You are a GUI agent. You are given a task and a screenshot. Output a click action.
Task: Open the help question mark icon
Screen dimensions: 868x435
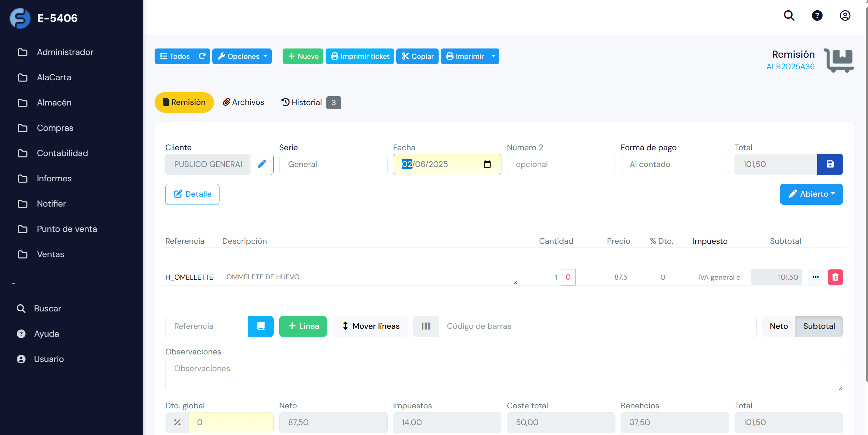[817, 16]
